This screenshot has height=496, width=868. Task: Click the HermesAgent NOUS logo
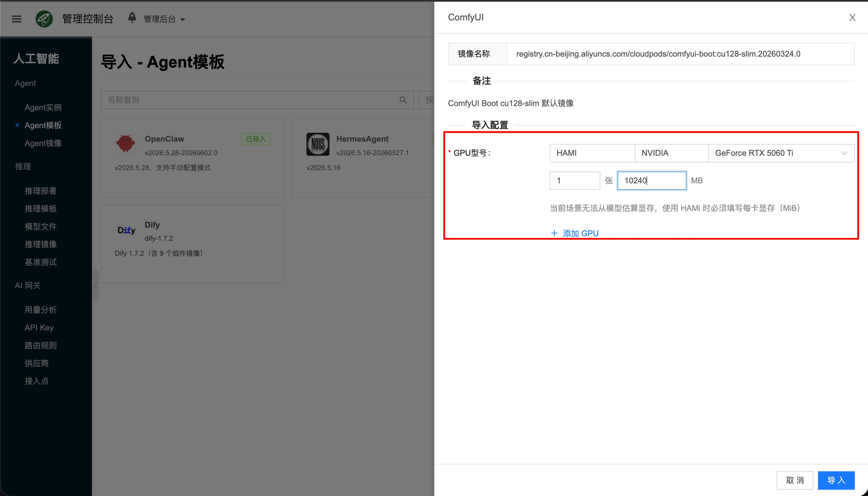pyautogui.click(x=318, y=144)
